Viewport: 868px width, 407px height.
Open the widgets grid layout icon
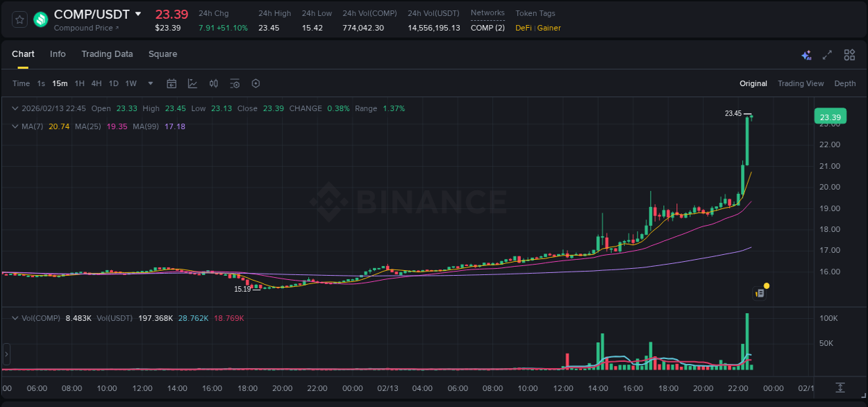point(849,54)
